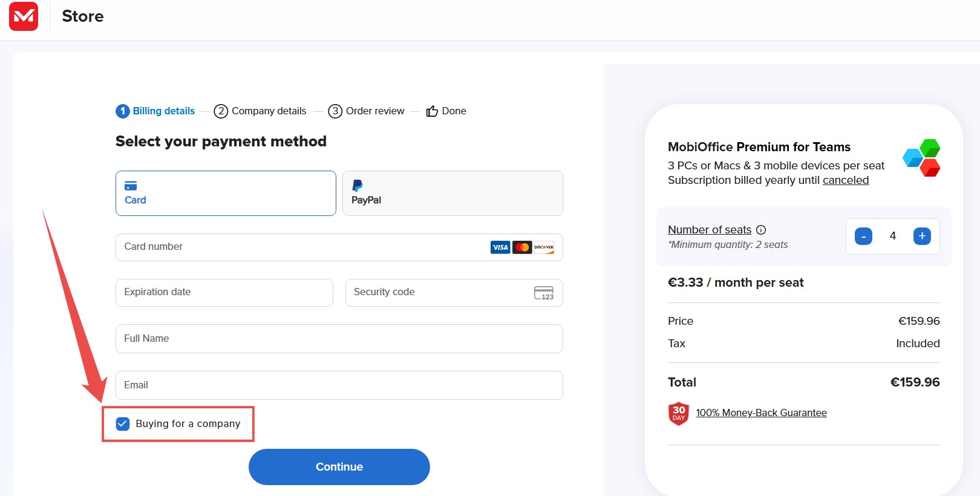This screenshot has width=980, height=496.
Task: Click the 30 Day guarantee shield badge
Action: [x=679, y=413]
